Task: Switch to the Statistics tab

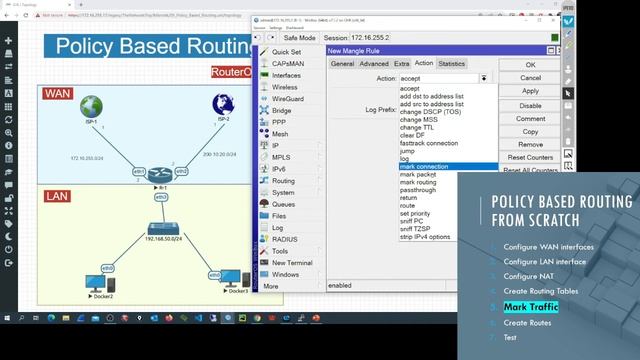Action: [451, 64]
